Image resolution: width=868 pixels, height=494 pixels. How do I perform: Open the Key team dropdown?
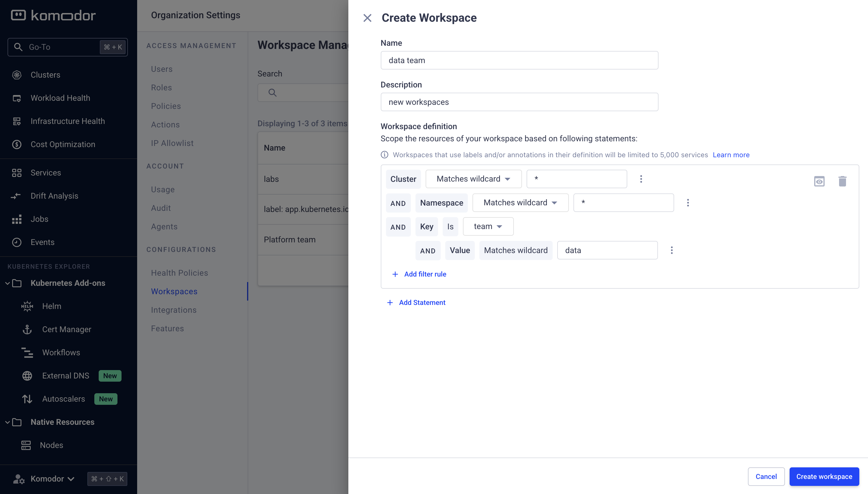pos(488,226)
